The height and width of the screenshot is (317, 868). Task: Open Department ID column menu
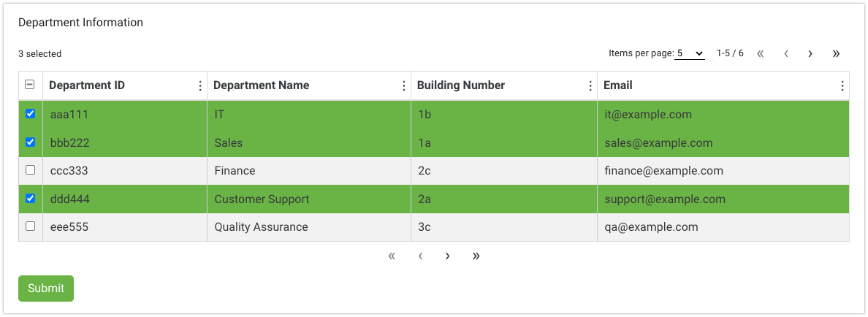[200, 86]
